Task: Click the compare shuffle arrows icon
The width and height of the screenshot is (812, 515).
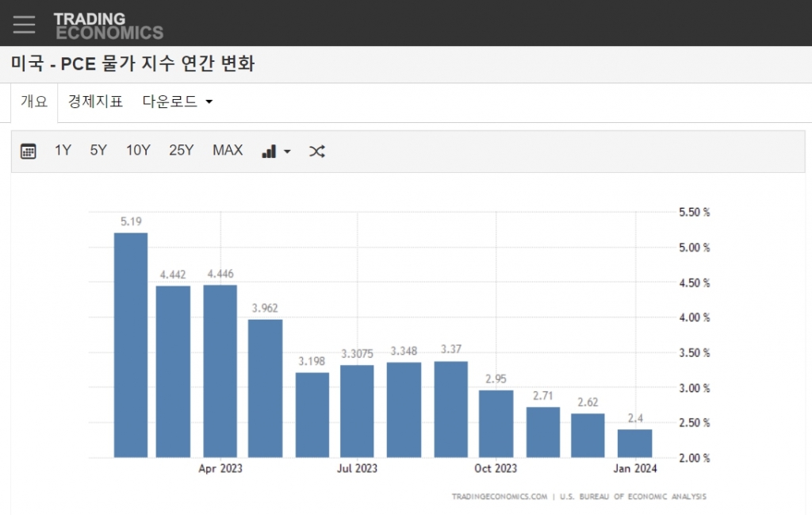Action: point(316,151)
